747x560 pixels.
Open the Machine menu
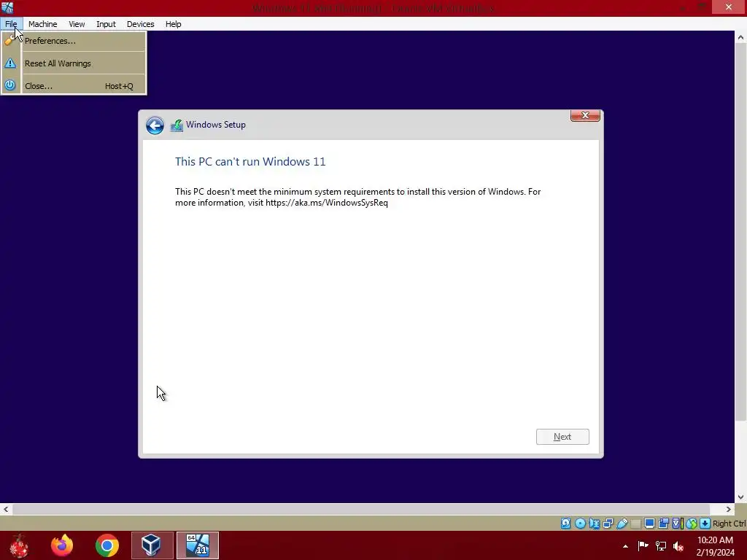[42, 24]
